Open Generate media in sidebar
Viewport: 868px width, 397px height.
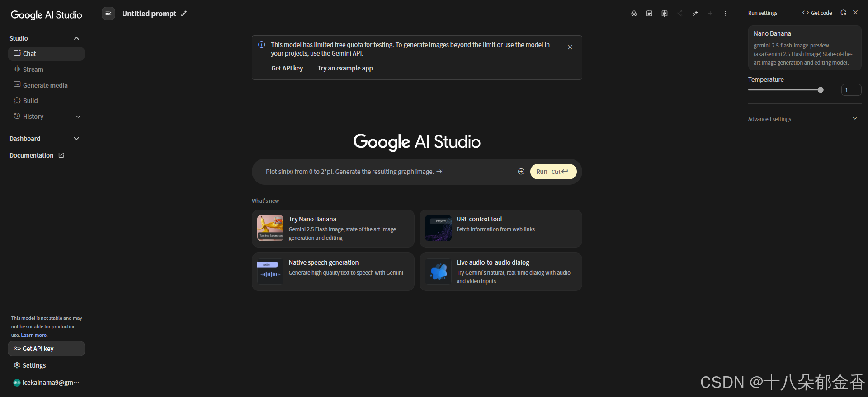(x=46, y=85)
